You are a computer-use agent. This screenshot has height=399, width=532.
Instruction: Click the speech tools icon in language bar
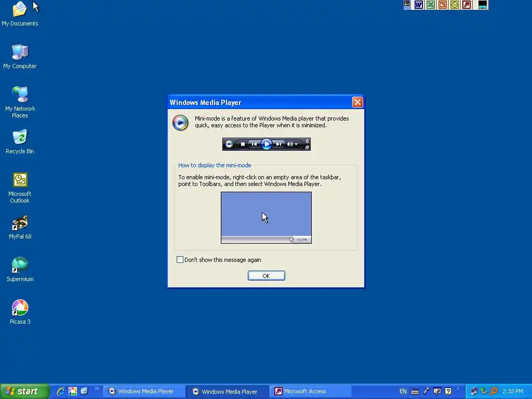(437, 391)
